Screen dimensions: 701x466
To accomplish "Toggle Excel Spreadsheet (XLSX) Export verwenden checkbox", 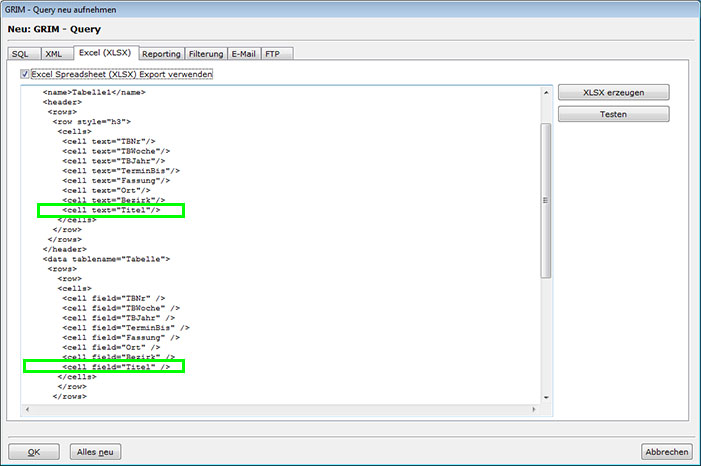I will pos(26,74).
